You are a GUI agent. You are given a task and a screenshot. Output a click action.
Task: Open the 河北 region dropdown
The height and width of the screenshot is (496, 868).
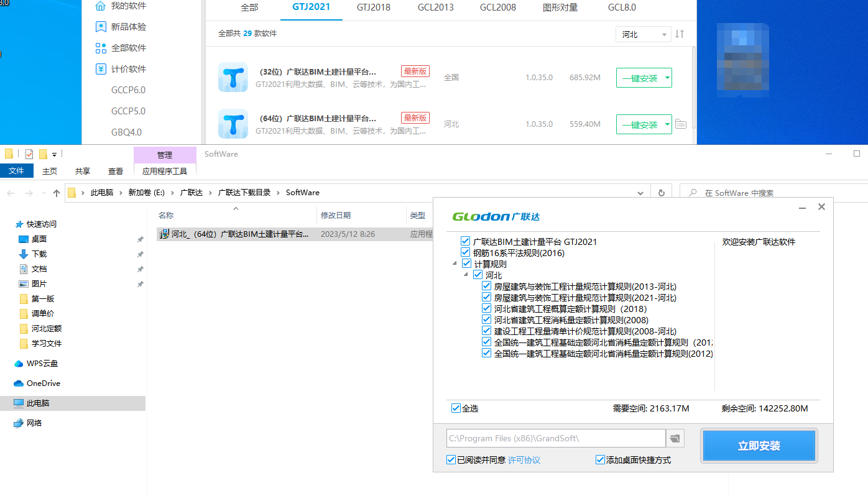point(643,34)
